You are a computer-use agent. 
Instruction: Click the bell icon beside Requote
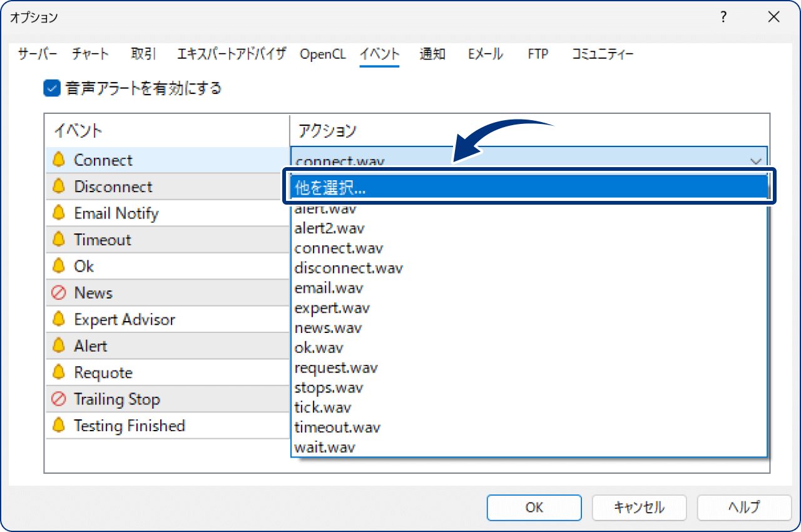click(x=58, y=372)
